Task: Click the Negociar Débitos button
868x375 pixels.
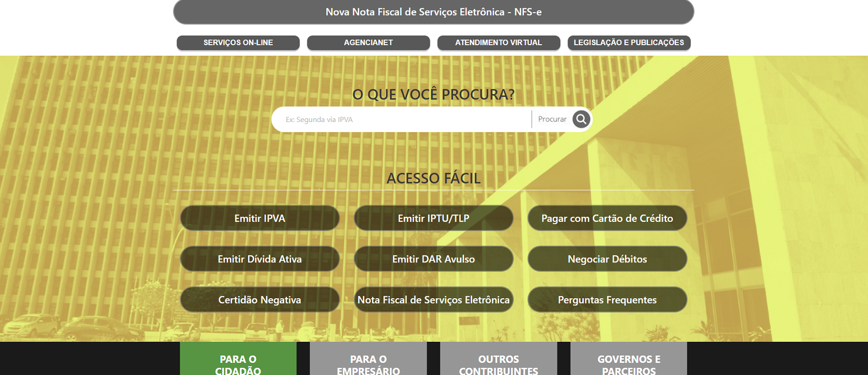Action: 607,259
